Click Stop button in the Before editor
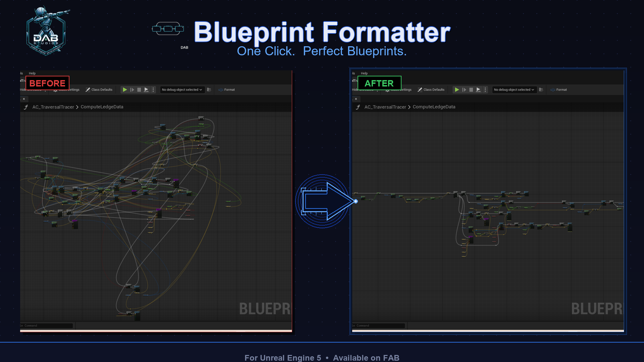Viewport: 644px width, 362px height. point(139,90)
